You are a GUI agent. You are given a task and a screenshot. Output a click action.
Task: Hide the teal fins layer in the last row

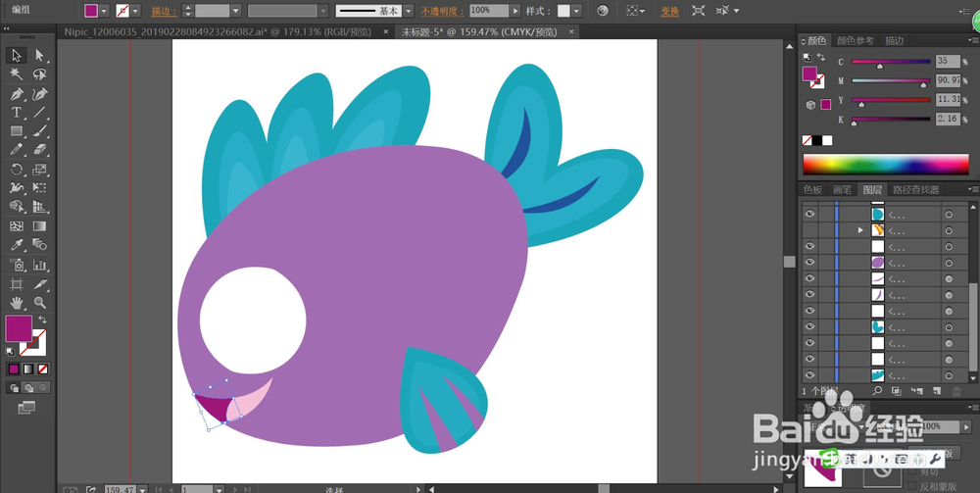[810, 375]
